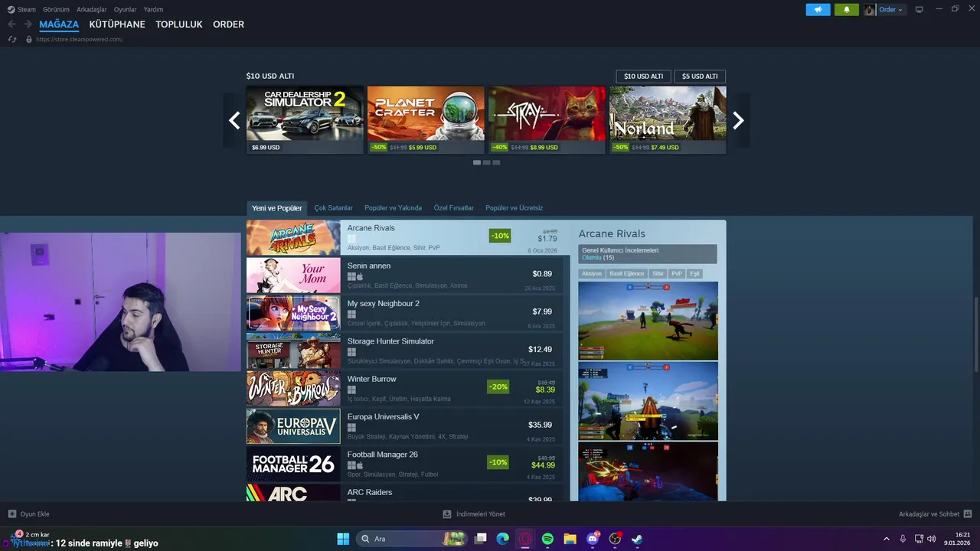Open the network tray icon
Image resolution: width=980 pixels, height=551 pixels.
(x=919, y=539)
